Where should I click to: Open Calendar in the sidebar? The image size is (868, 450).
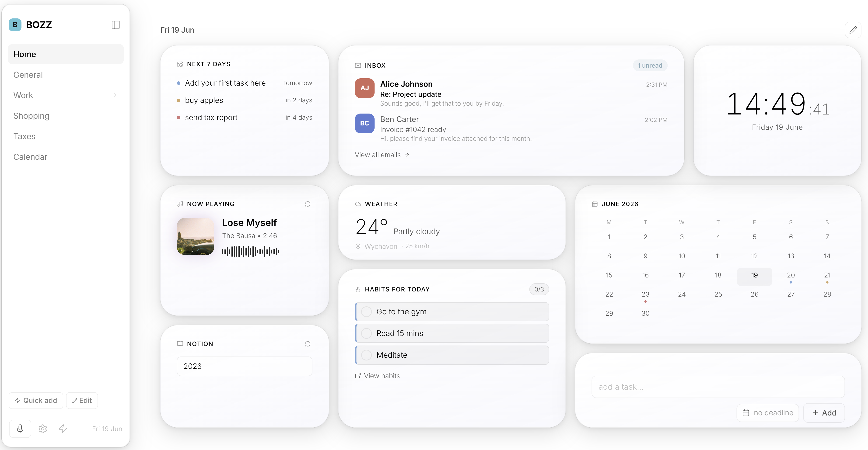click(66, 157)
